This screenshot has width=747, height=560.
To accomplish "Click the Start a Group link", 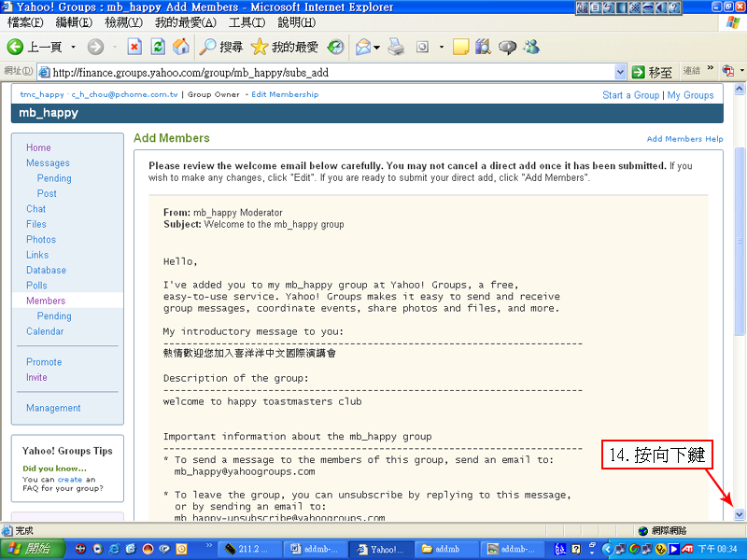I will pos(630,95).
